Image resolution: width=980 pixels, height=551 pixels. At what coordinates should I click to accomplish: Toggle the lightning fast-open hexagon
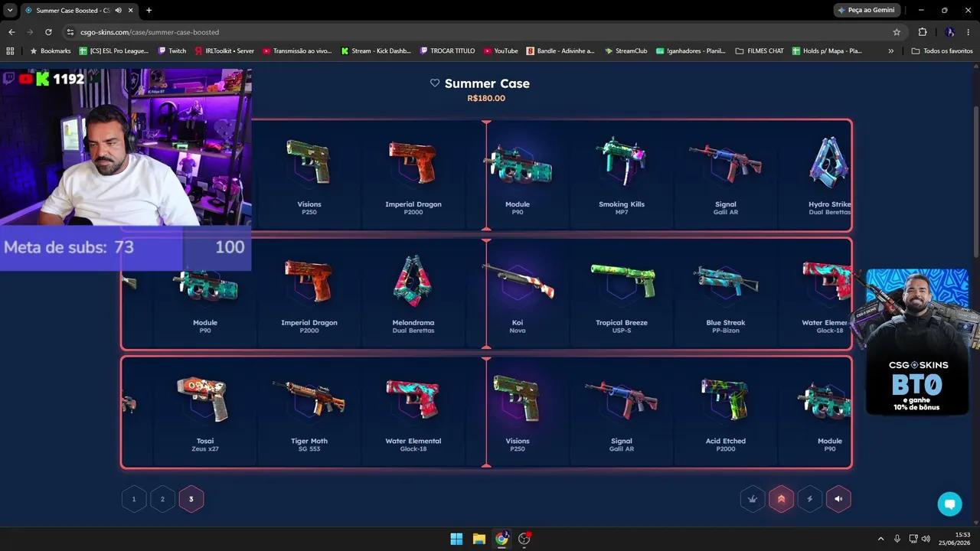pos(810,499)
